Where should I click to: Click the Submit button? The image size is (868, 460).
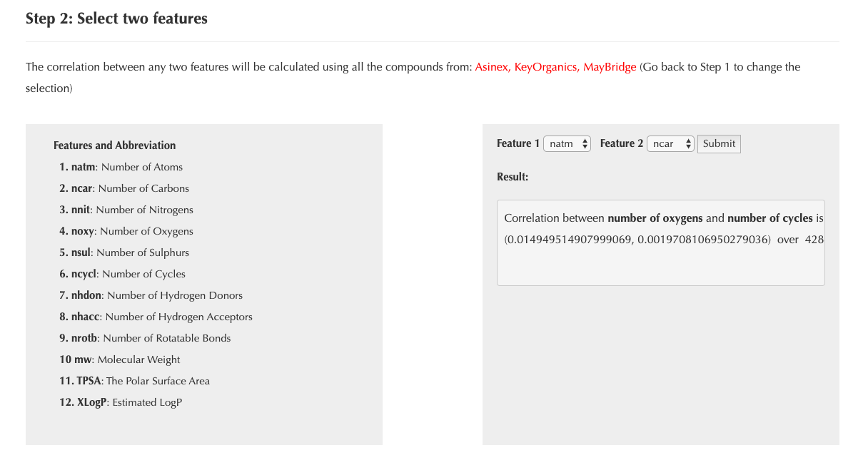coord(719,144)
